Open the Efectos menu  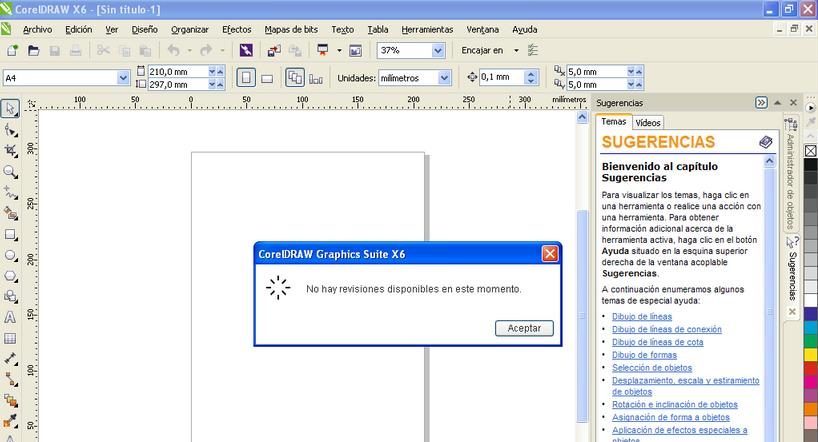point(236,30)
